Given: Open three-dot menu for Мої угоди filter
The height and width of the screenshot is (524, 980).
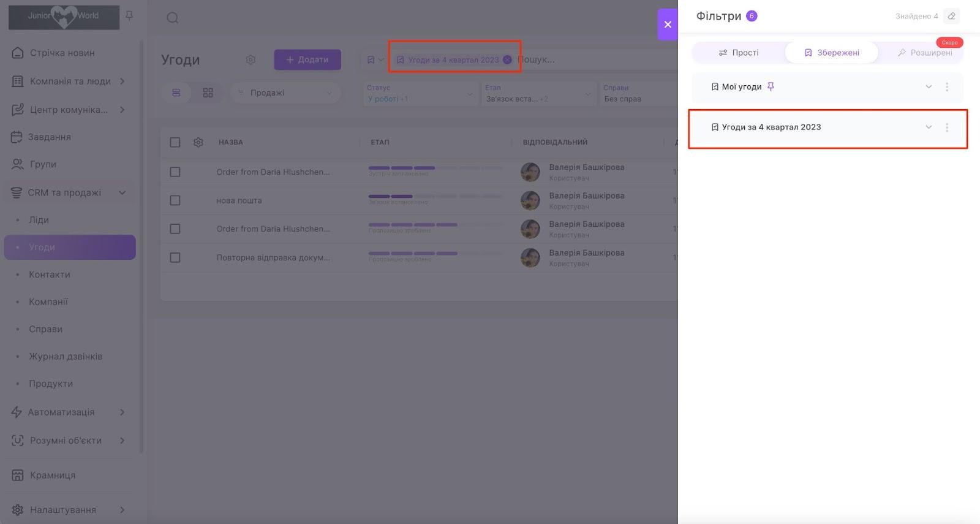Looking at the screenshot, I should [947, 87].
